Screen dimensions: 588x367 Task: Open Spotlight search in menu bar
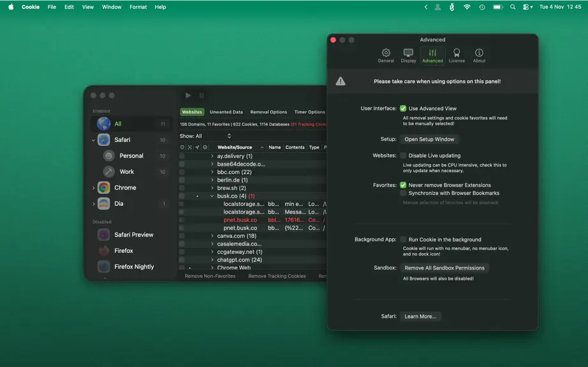513,7
